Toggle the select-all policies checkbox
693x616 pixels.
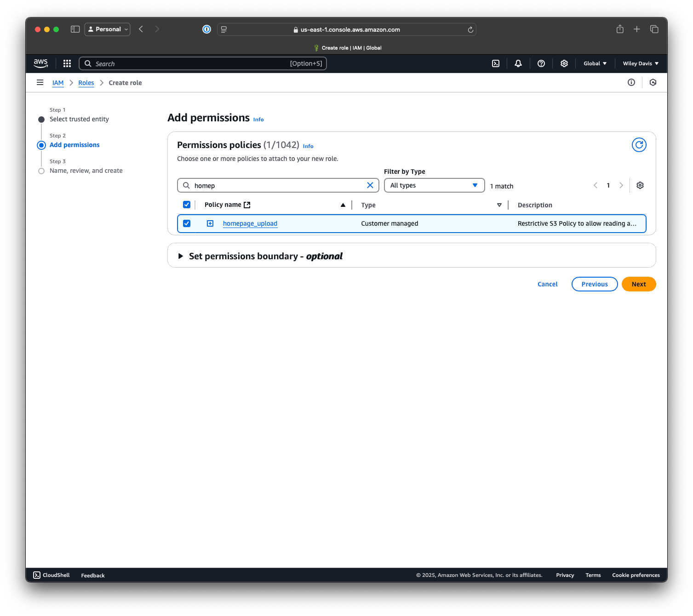187,205
